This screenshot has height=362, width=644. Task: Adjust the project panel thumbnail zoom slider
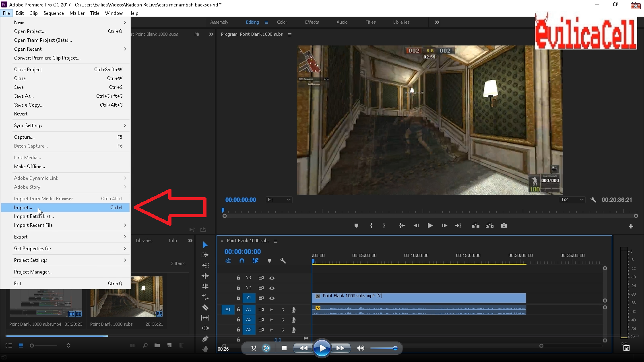43,346
